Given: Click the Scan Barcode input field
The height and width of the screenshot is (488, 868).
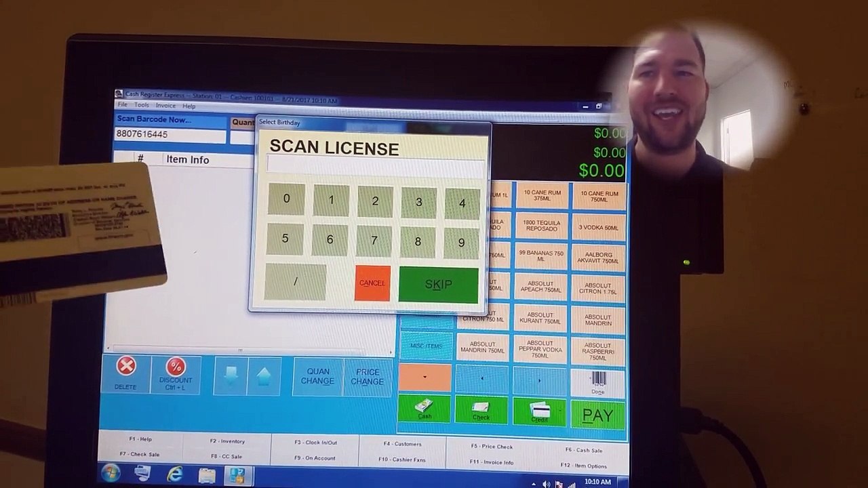Looking at the screenshot, I should pos(171,134).
